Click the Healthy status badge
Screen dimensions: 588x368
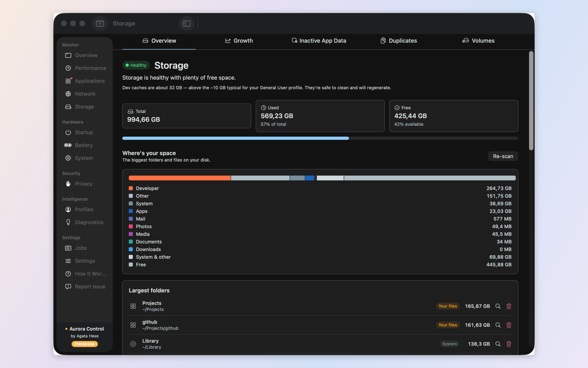pyautogui.click(x=136, y=65)
